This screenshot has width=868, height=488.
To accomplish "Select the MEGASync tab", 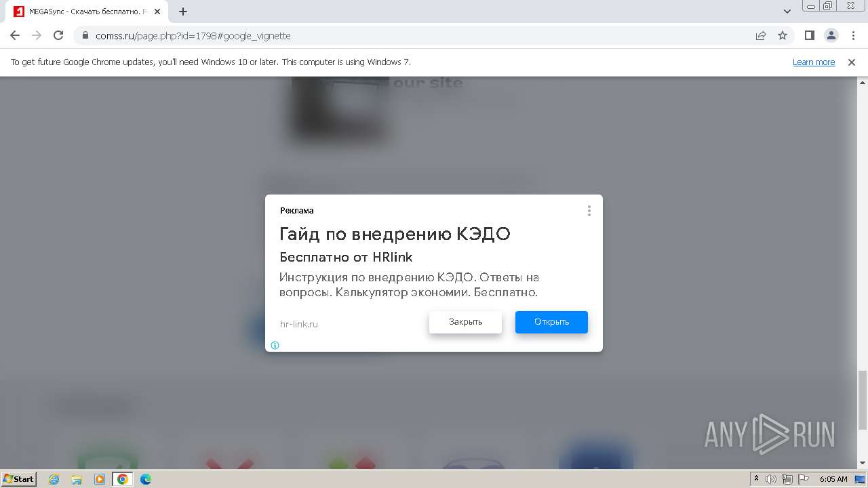I will (x=87, y=12).
